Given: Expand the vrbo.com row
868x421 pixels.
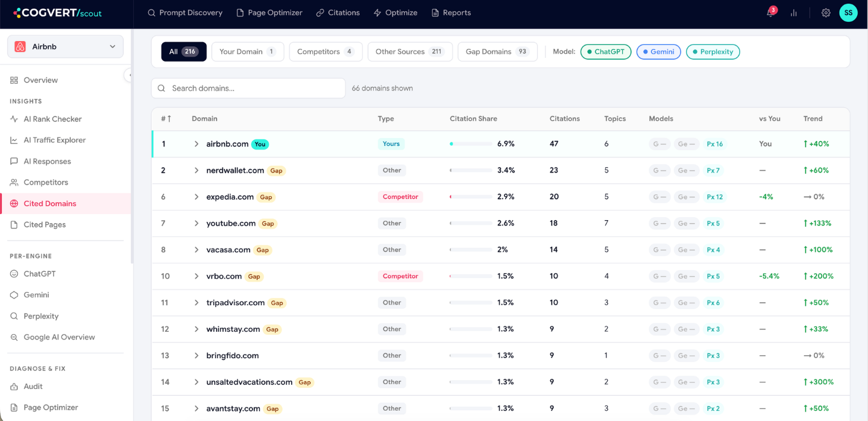Looking at the screenshot, I should point(197,276).
